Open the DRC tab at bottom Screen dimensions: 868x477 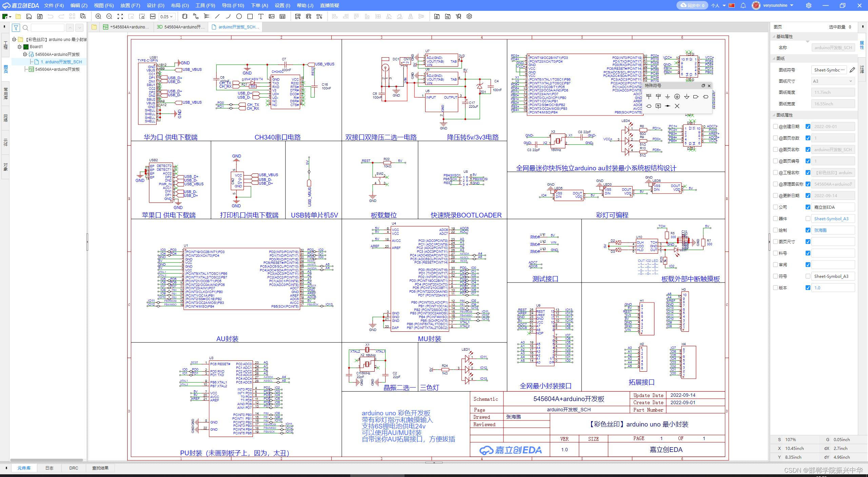(x=74, y=468)
